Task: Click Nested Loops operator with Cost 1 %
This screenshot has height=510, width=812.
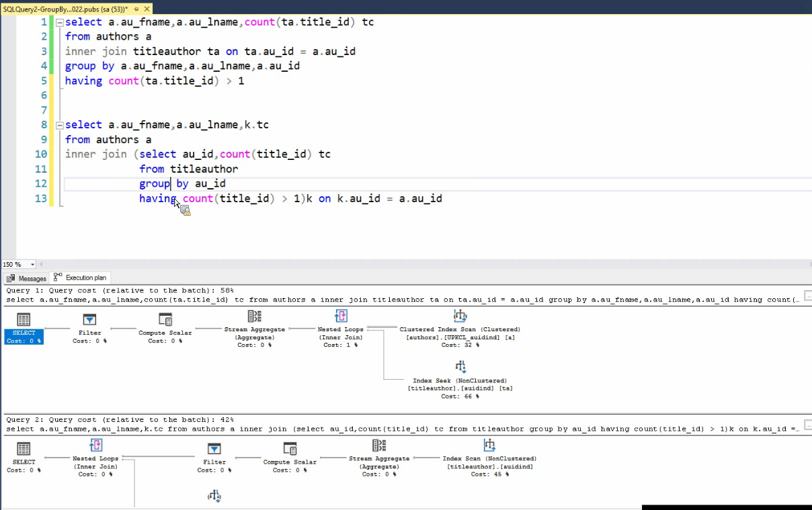Action: click(341, 329)
